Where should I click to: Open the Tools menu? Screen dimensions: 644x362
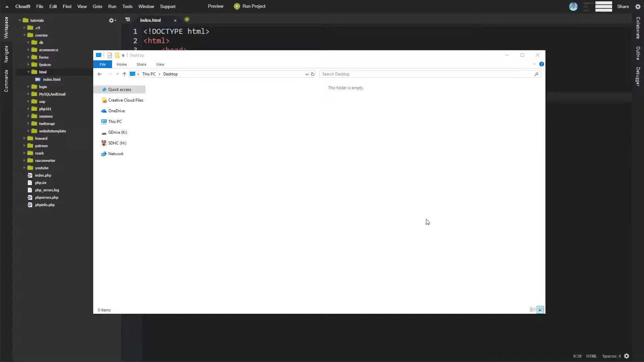(x=127, y=6)
